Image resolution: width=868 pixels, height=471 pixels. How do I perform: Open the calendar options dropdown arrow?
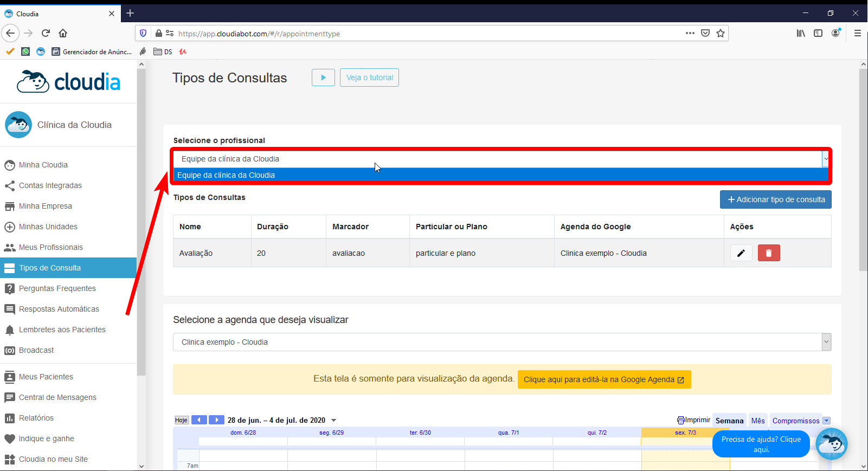click(827, 421)
